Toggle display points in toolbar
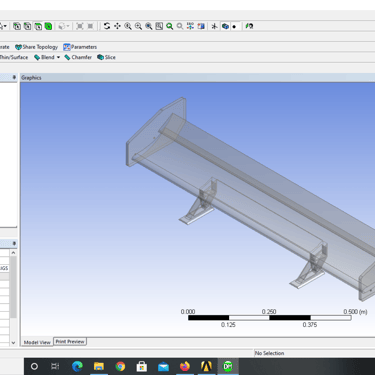The height and width of the screenshot is (375, 375). pyautogui.click(x=235, y=26)
